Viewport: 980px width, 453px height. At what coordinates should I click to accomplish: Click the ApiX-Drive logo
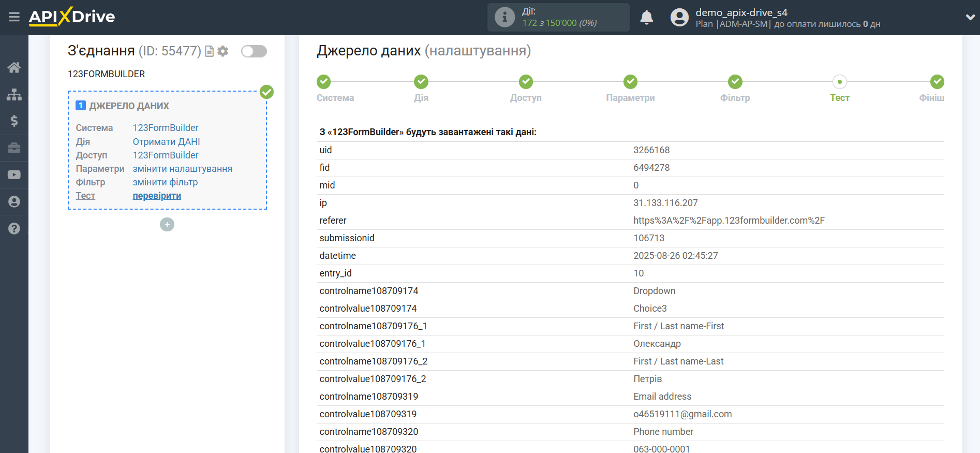click(72, 17)
